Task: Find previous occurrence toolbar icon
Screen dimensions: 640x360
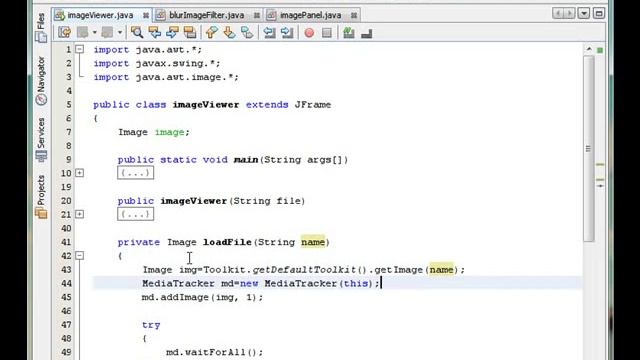Action: tap(155, 32)
